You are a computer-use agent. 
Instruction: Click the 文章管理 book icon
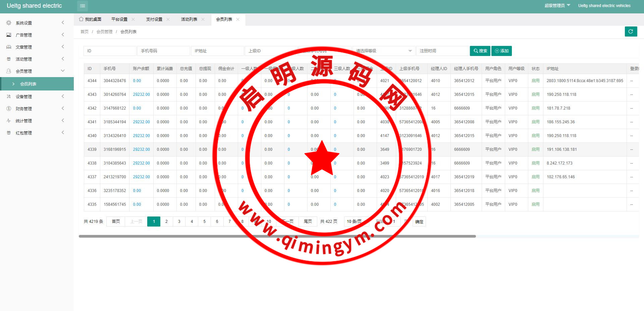tap(9, 47)
